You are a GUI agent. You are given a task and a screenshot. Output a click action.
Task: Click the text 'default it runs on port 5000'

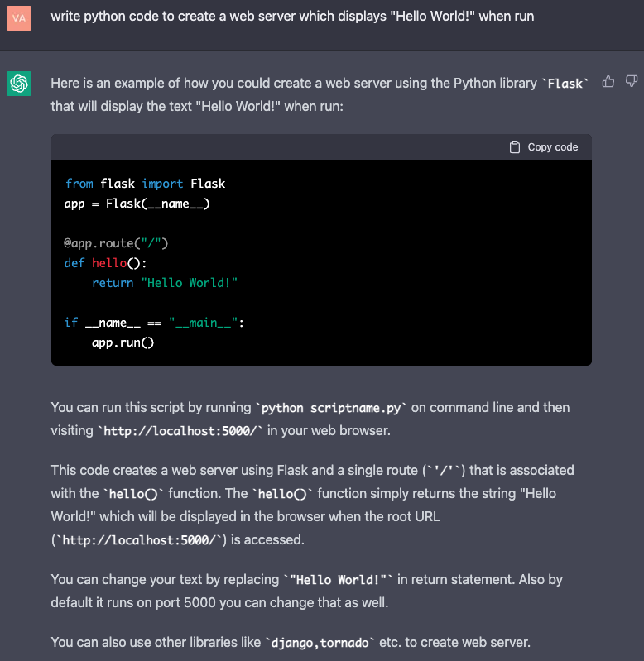click(133, 603)
